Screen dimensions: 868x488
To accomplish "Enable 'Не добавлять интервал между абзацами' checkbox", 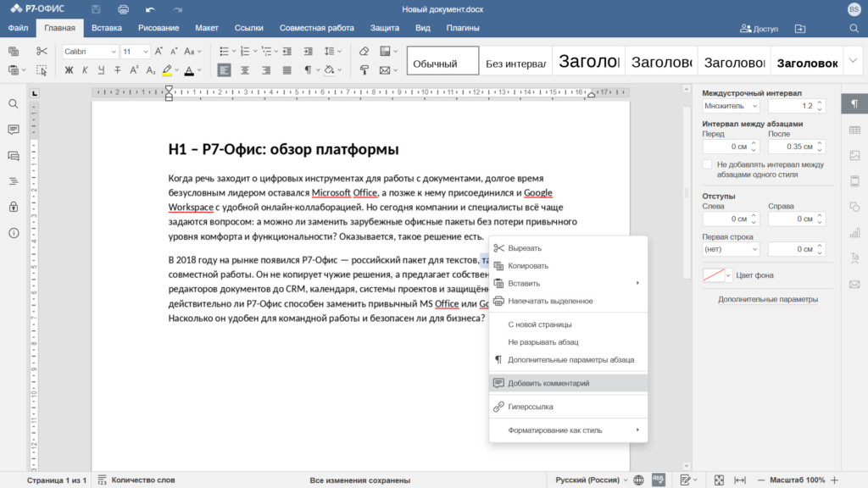I will 707,164.
